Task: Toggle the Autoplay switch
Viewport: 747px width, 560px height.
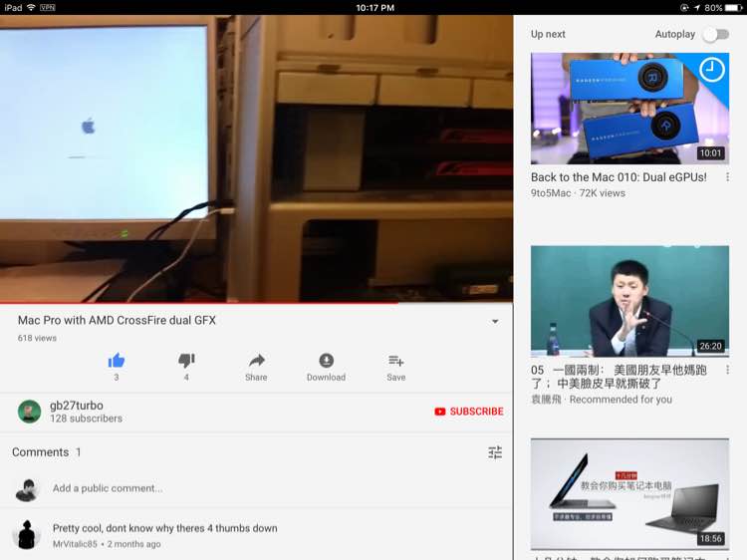Action: pos(717,34)
